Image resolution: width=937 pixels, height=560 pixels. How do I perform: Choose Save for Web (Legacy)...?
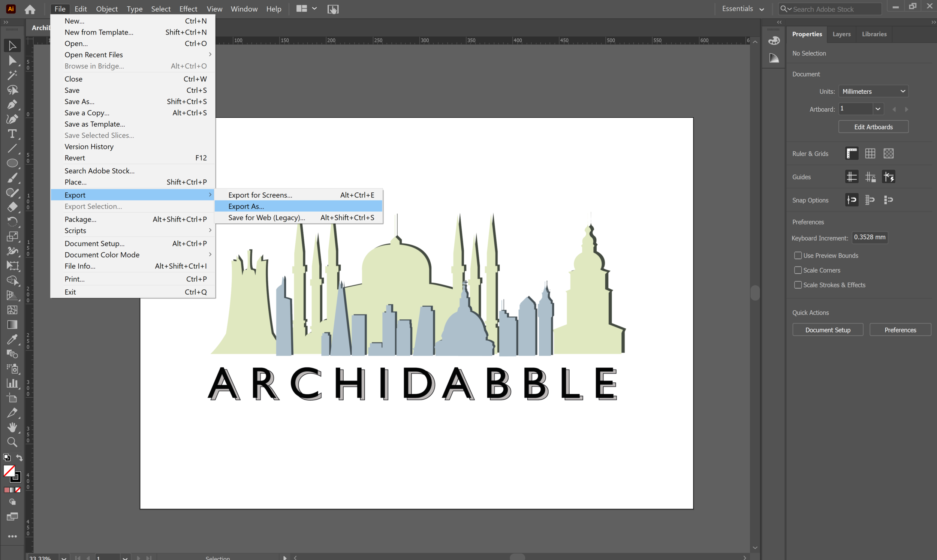coord(298,218)
